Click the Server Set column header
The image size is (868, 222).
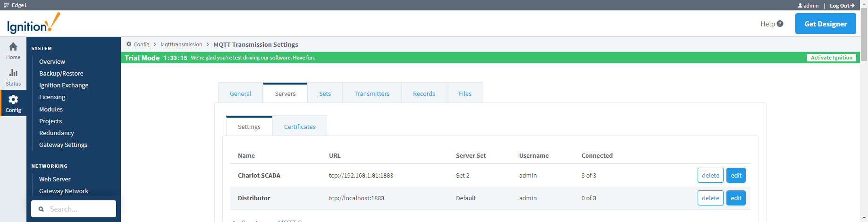[x=471, y=155]
